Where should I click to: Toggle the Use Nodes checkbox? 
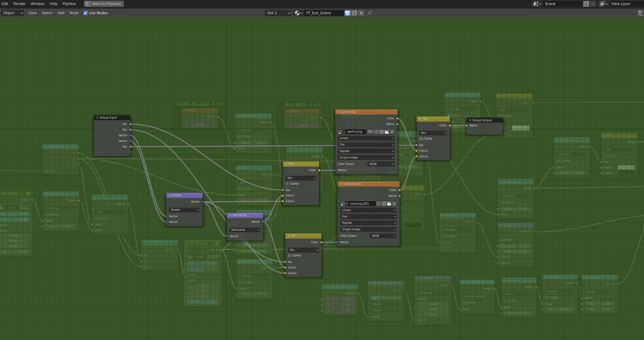pos(85,13)
